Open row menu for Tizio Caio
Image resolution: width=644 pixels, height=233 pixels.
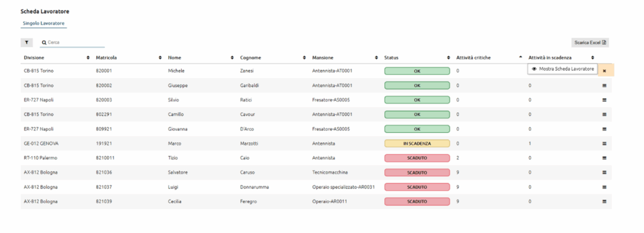[x=604, y=158]
